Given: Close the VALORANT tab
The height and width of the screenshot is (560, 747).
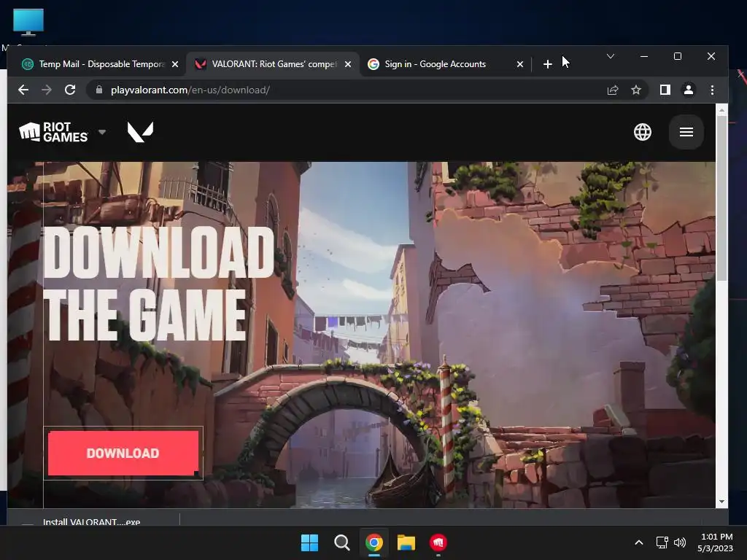Looking at the screenshot, I should click(348, 64).
